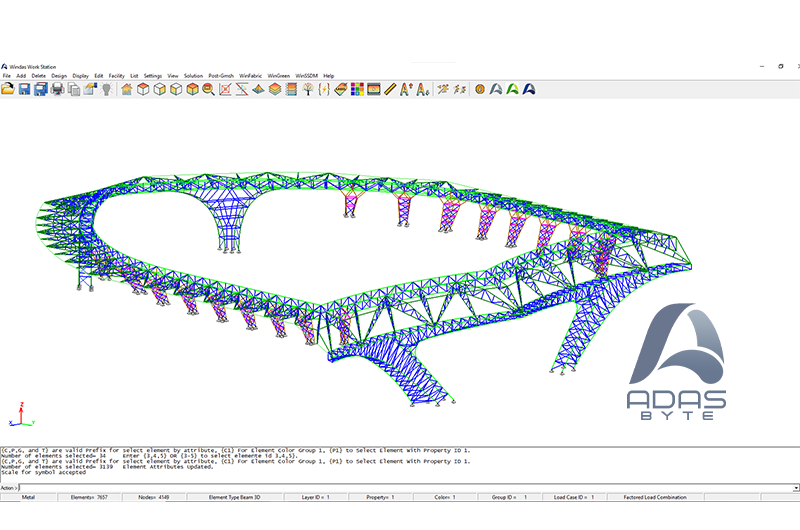Click the orange label tag icon

(340, 89)
